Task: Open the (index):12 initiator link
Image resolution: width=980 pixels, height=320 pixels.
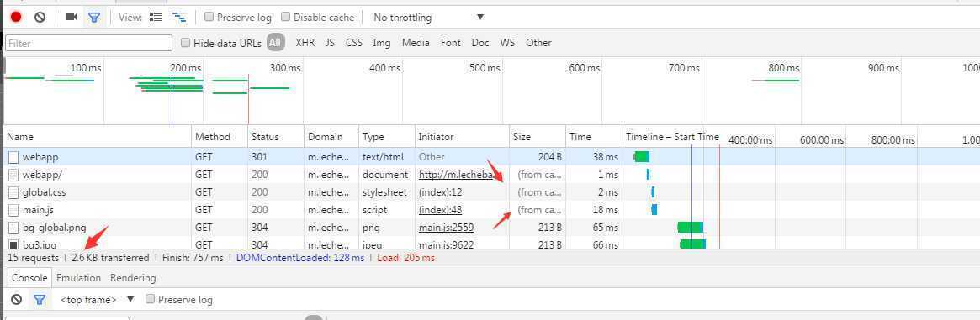Action: 441,192
